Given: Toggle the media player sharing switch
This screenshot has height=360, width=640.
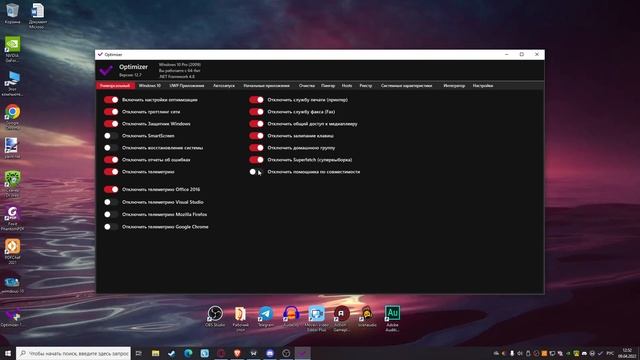Looking at the screenshot, I should tap(256, 124).
